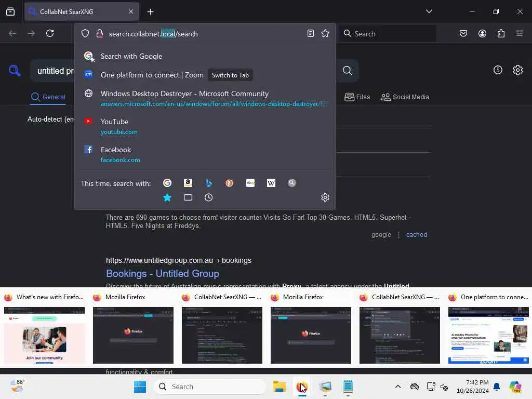Select Search with Google suggestion
Image resolution: width=532 pixels, height=399 pixels.
pos(205,56)
